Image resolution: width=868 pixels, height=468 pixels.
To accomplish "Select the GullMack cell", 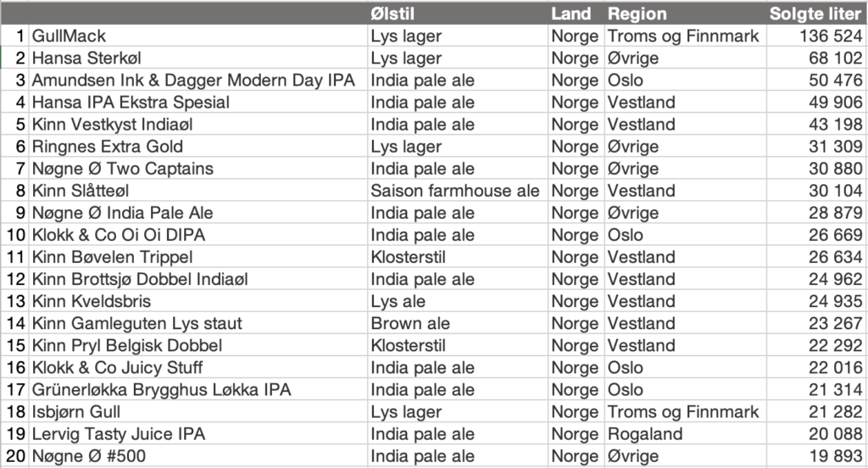I will point(70,36).
